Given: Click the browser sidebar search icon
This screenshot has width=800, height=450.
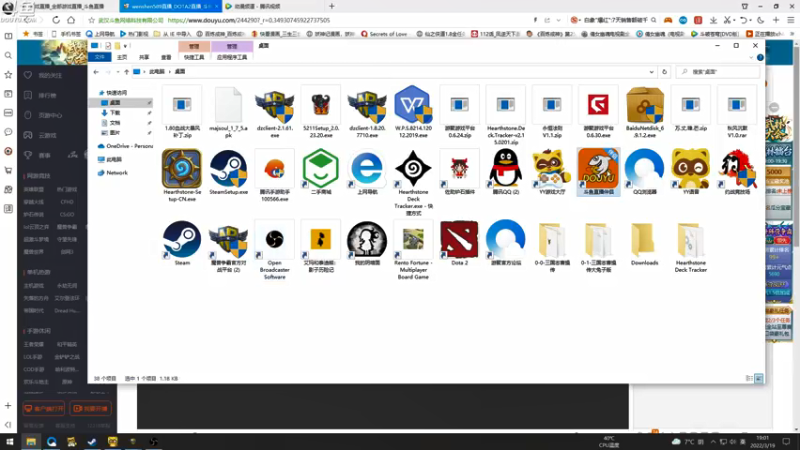Looking at the screenshot, I should tap(8, 55).
